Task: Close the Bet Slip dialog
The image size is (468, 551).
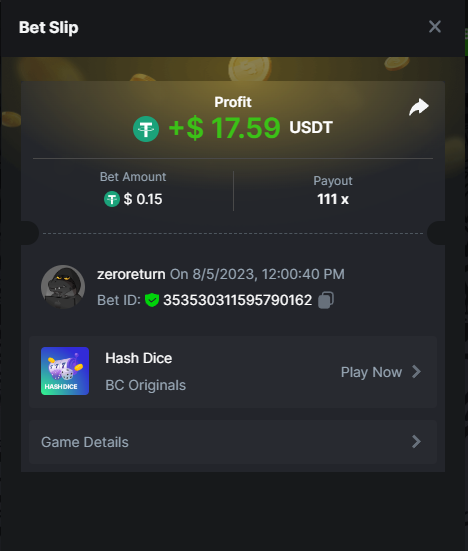Action: pos(435,27)
